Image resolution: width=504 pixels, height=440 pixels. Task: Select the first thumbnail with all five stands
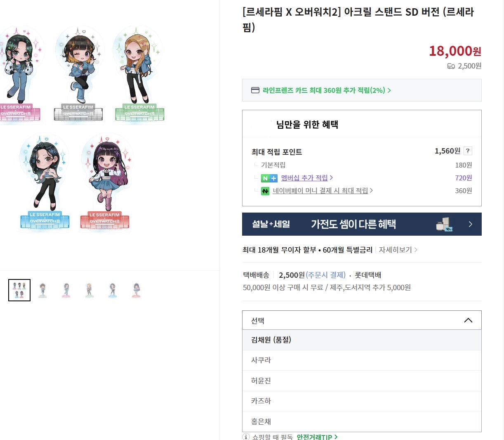(x=19, y=290)
